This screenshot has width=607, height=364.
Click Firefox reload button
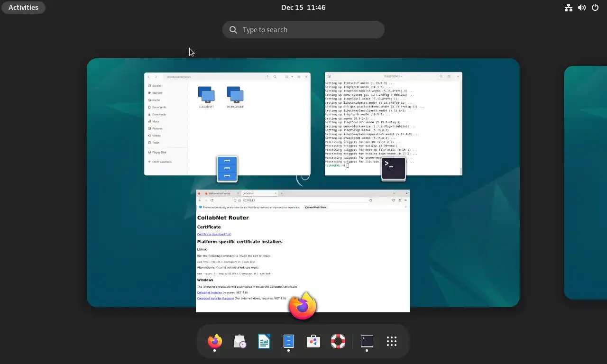(x=212, y=200)
